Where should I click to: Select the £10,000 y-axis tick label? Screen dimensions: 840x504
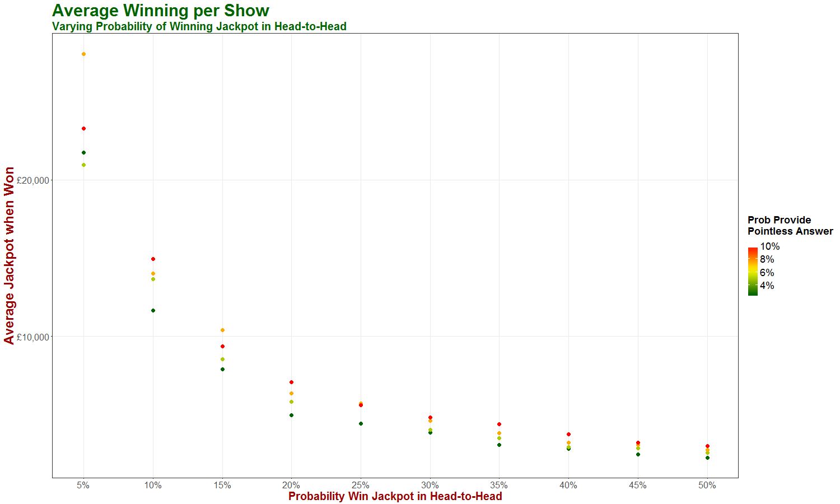point(33,337)
